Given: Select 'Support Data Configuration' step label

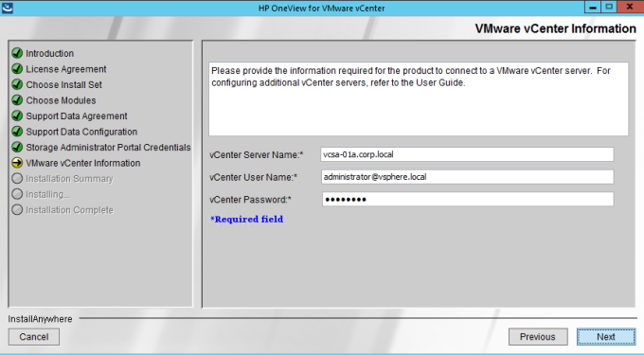Looking at the screenshot, I should point(81,132).
